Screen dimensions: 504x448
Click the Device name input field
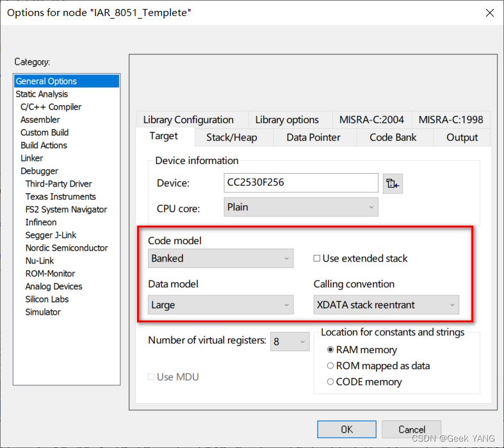301,183
